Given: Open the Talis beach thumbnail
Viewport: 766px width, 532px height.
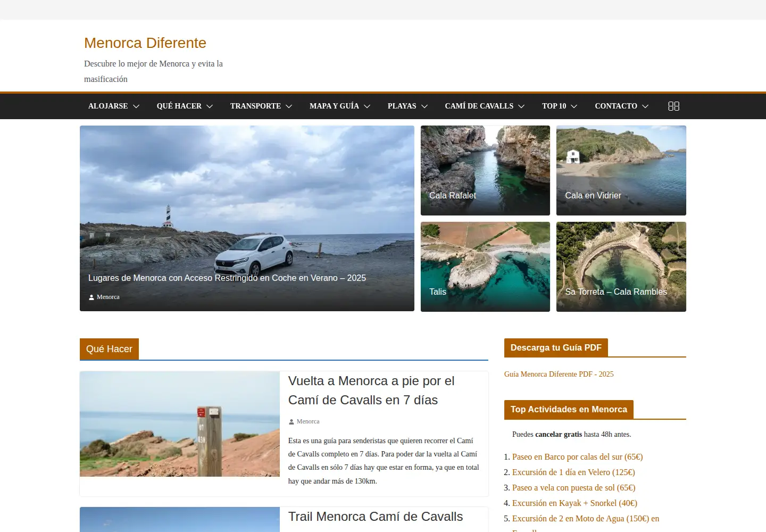Looking at the screenshot, I should (x=485, y=267).
